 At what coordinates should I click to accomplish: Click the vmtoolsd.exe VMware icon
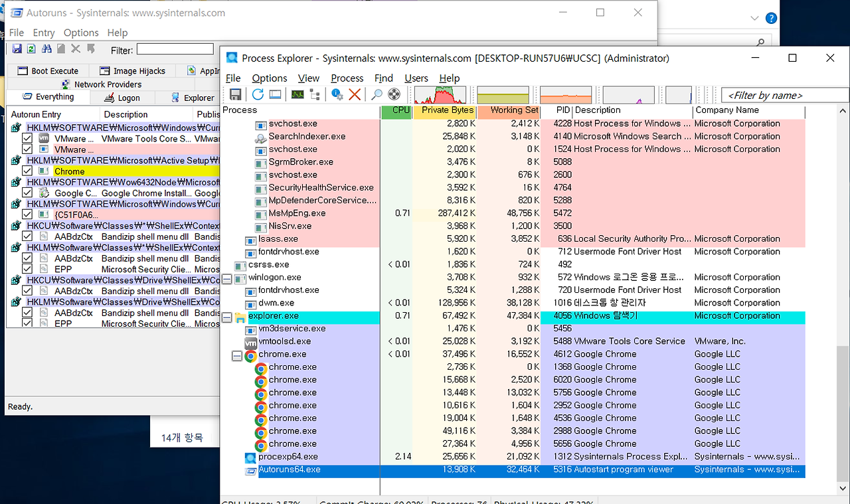250,343
